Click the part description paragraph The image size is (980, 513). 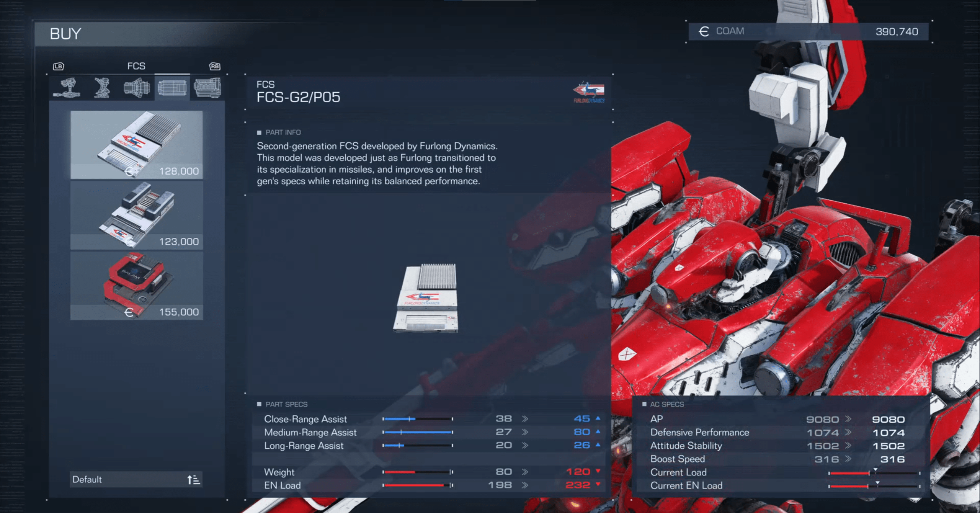coord(377,163)
